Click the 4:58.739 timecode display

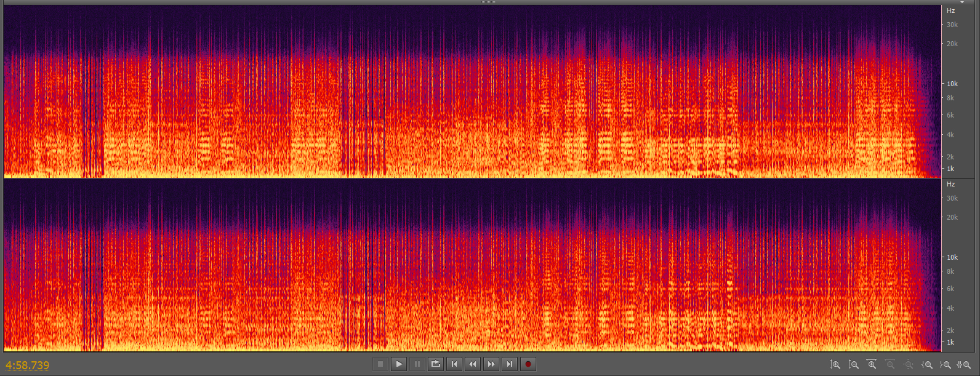click(x=28, y=366)
